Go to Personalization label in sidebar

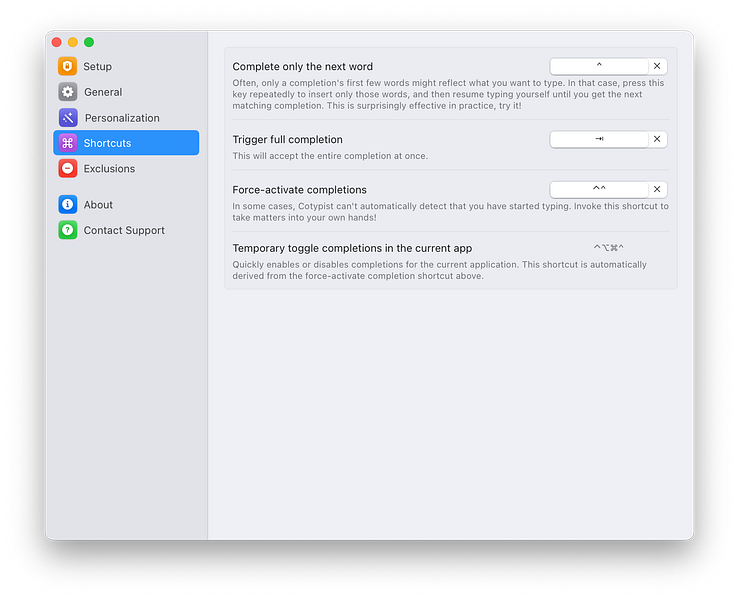[122, 118]
